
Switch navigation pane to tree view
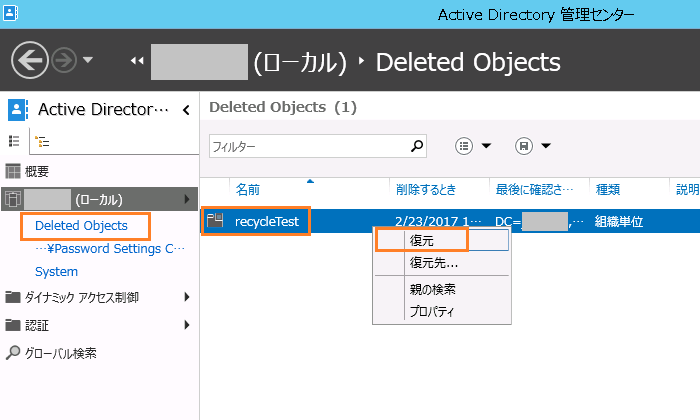pos(42,142)
